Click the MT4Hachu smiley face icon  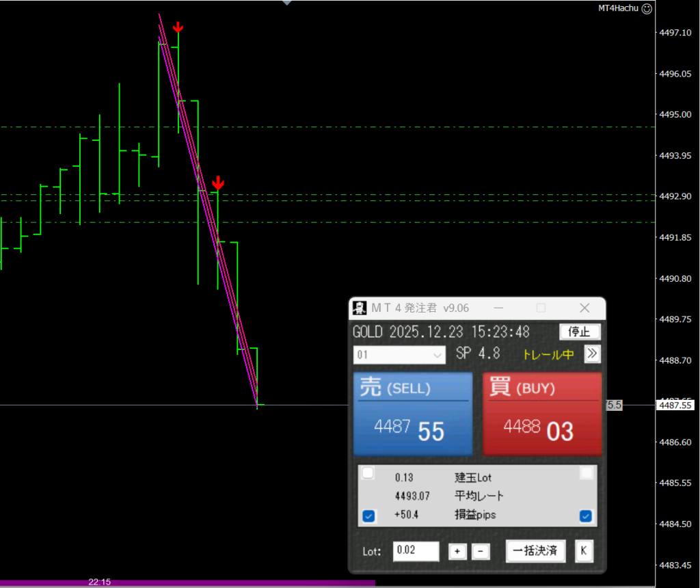point(647,9)
